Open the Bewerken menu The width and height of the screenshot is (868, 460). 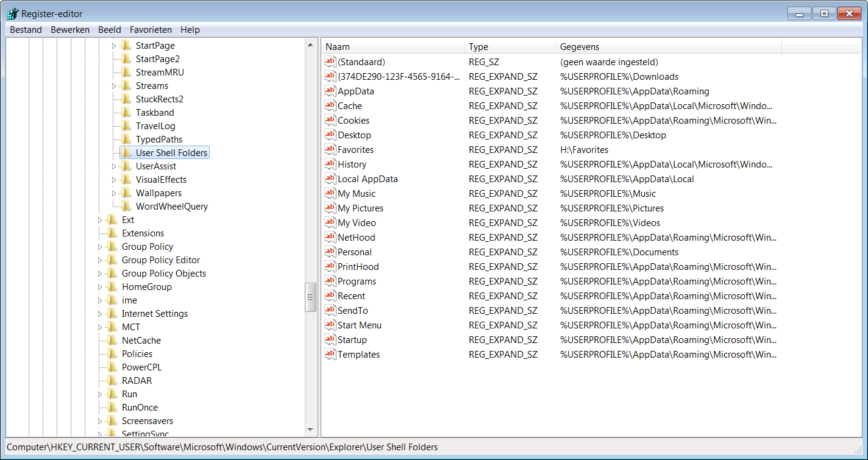click(70, 29)
